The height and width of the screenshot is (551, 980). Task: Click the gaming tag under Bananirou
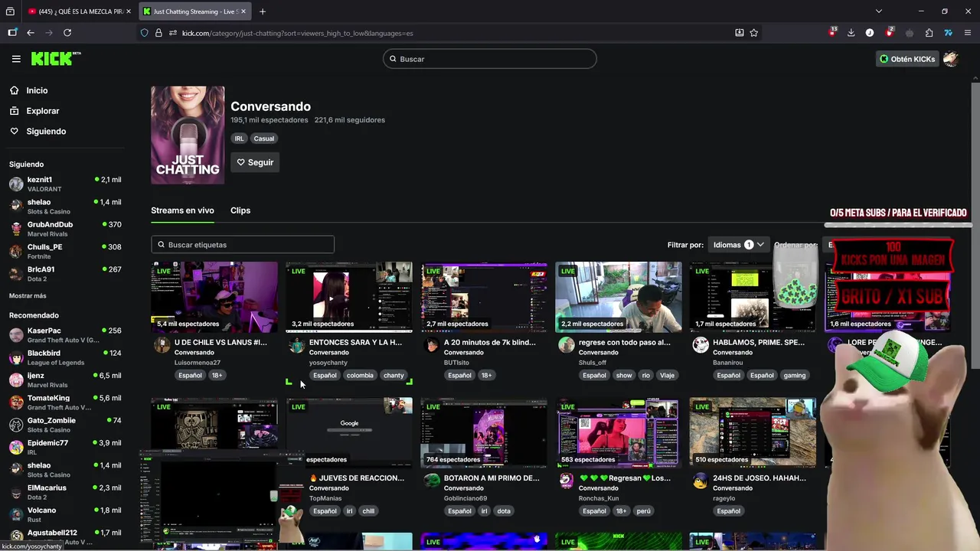coord(795,375)
